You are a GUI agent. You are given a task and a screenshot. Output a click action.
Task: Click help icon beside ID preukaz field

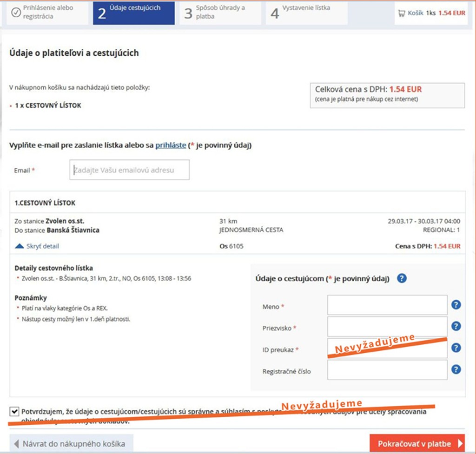456,348
